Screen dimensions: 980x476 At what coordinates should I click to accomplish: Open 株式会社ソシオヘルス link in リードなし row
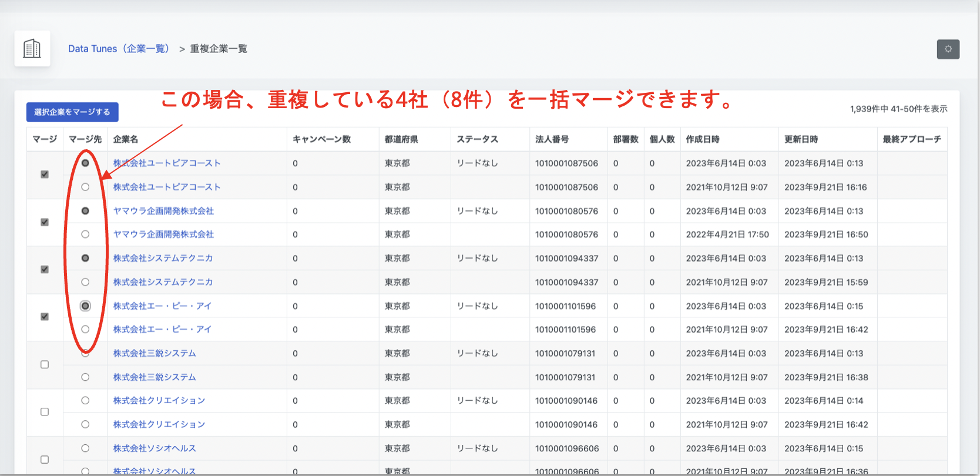pyautogui.click(x=155, y=448)
